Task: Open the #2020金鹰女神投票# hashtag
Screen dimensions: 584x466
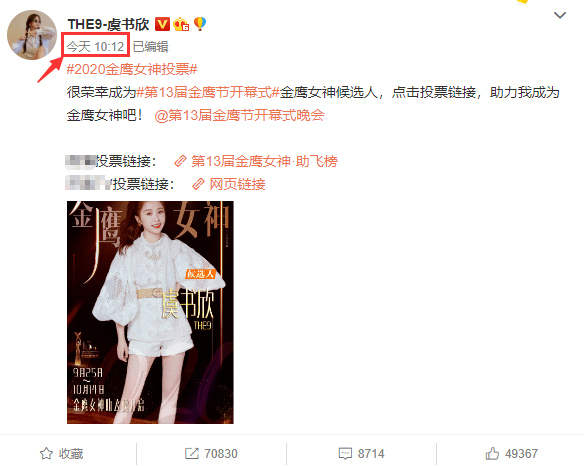Action: [132, 70]
